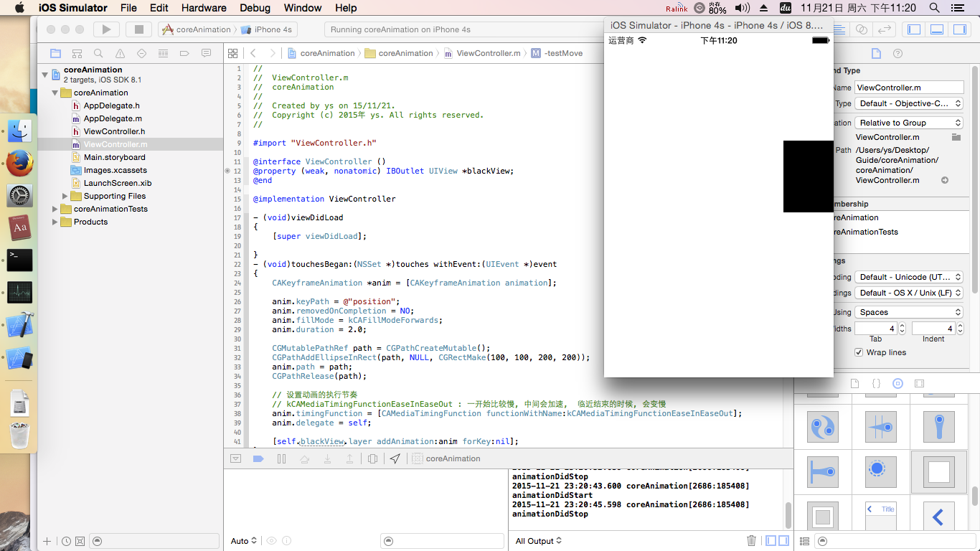The image size is (980, 551).
Task: Select the Code snippet library icon
Action: [x=876, y=384]
